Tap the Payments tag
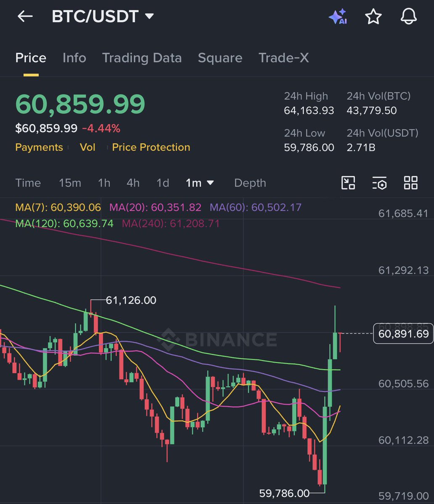 pos(39,147)
